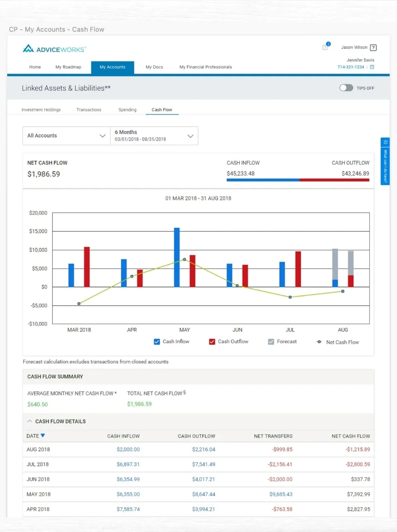Screen dimensions: 397x532
Task: Click the tall blue May inflow bar
Action: [177, 257]
